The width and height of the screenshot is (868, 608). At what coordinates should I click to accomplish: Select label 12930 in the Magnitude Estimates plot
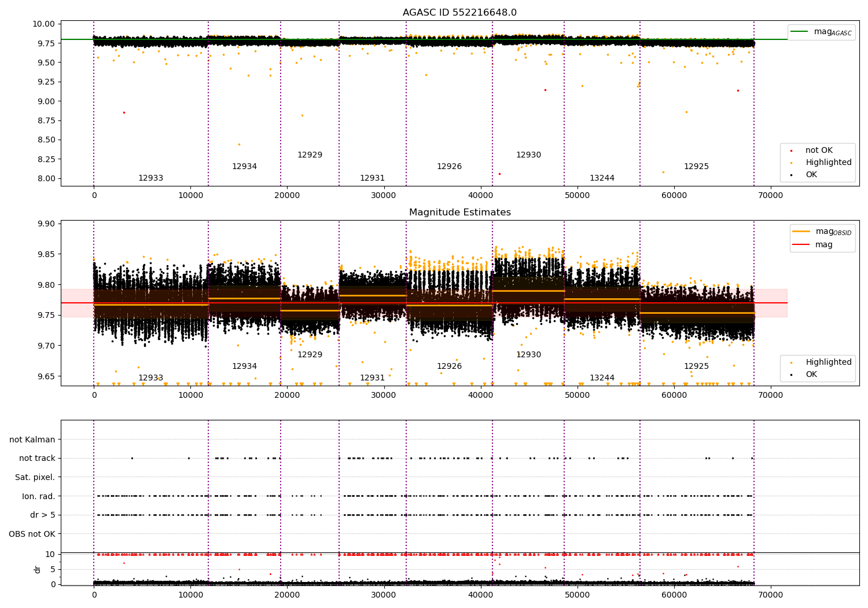(x=528, y=355)
